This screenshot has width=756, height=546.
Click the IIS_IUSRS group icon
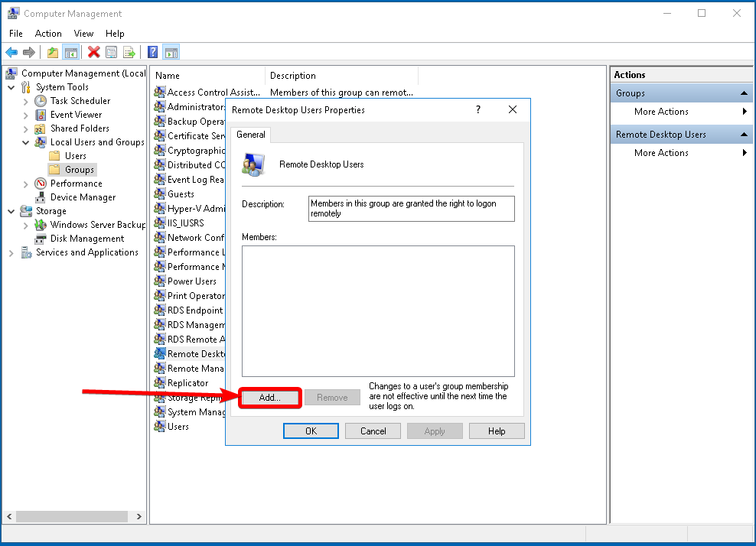(x=160, y=223)
